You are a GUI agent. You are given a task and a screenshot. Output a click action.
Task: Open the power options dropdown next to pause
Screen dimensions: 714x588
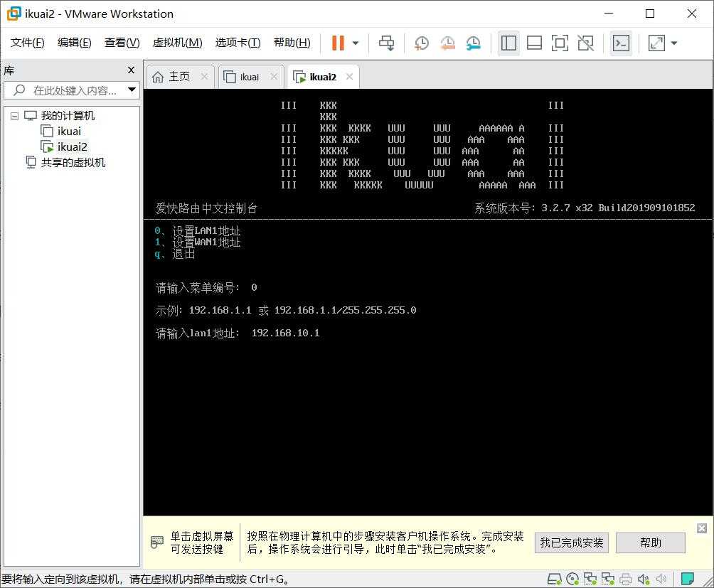coord(356,43)
